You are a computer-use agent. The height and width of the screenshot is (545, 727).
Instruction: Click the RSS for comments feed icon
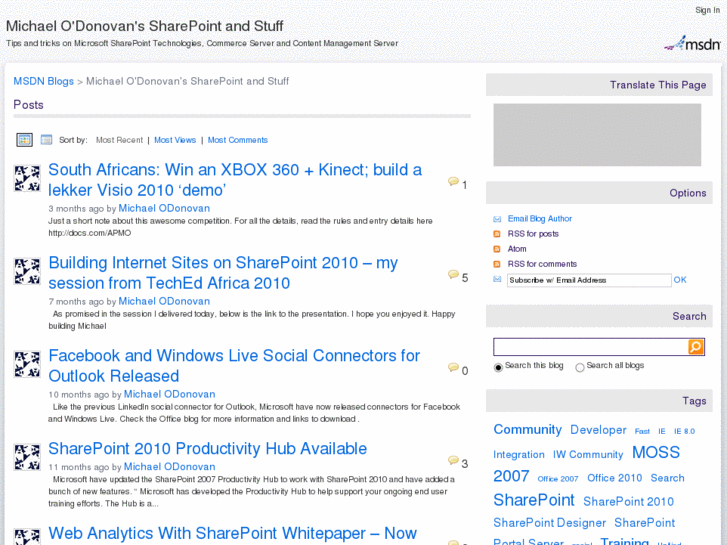(497, 264)
